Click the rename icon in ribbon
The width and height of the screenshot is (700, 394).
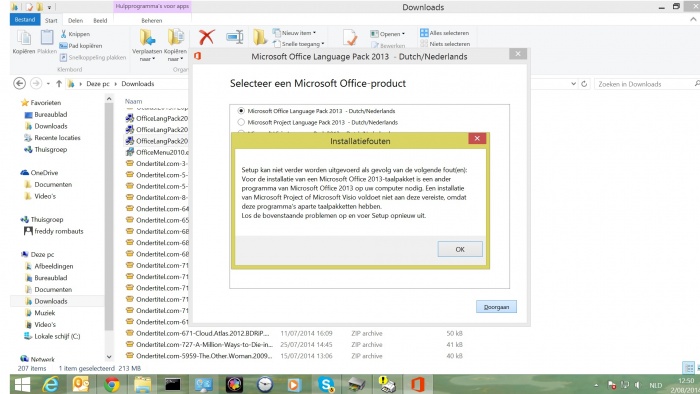point(234,37)
